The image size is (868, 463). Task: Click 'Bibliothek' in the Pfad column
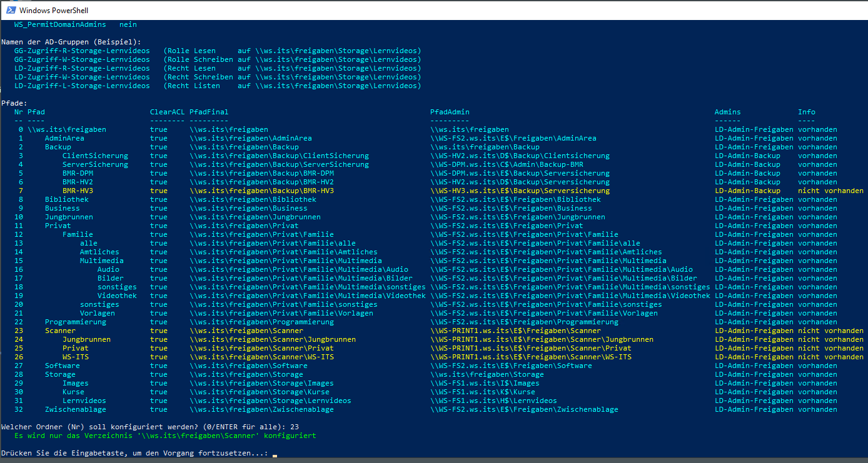pos(67,199)
